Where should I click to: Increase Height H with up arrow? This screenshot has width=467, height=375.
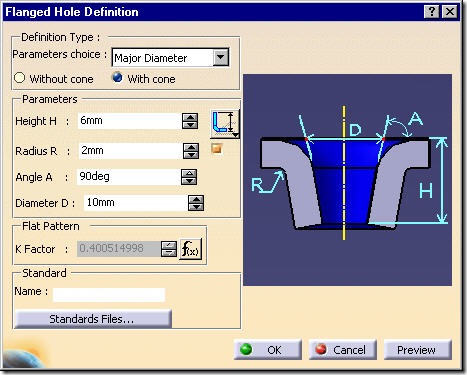point(190,117)
